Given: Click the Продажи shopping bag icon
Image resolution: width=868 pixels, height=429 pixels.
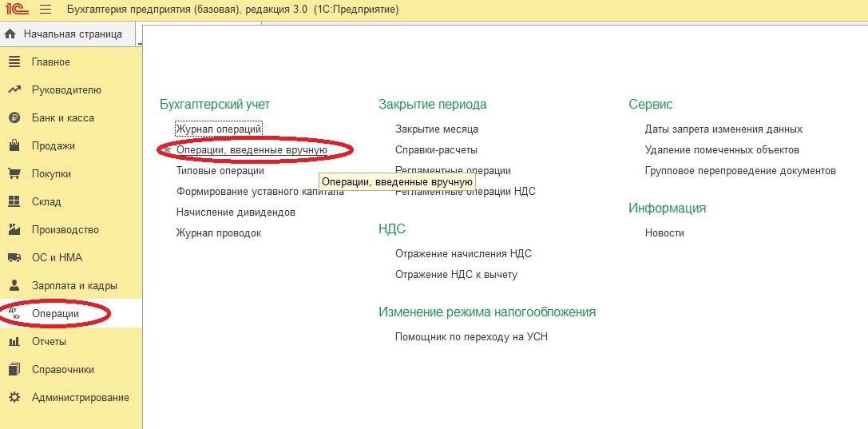Looking at the screenshot, I should coord(14,146).
